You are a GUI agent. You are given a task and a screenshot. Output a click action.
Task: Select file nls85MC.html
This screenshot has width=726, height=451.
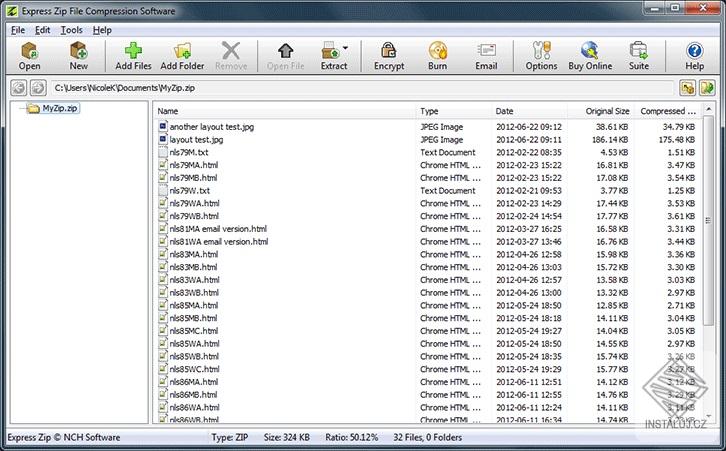[x=194, y=331]
